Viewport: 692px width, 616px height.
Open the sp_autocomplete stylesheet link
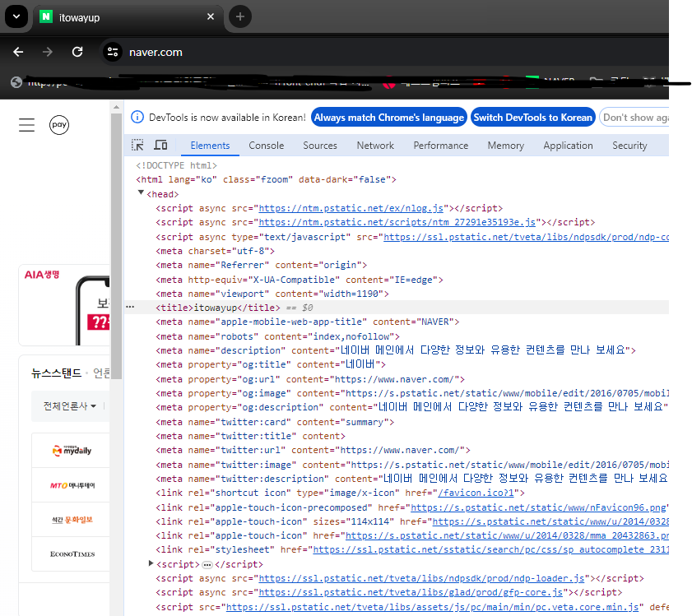[x=490, y=550]
